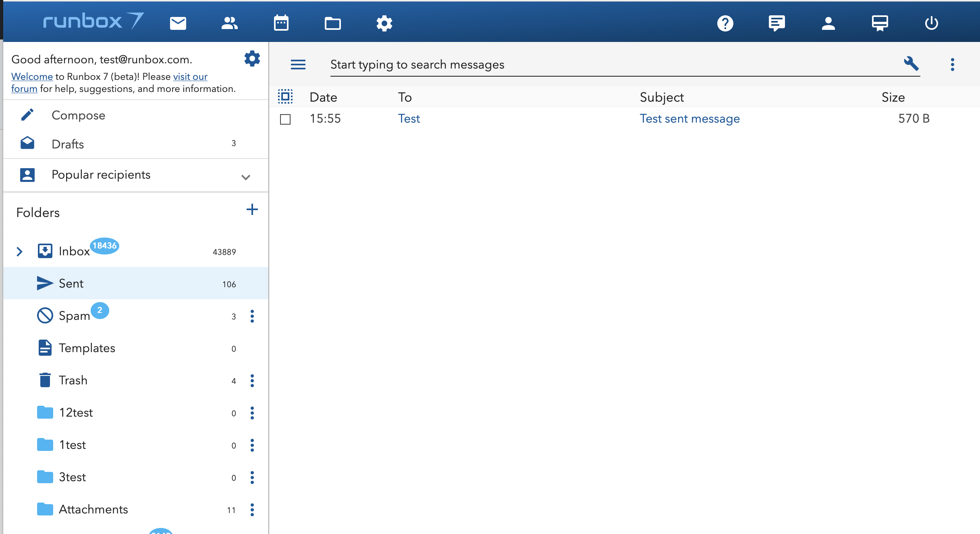Viewport: 980px width, 534px height.
Task: Click the Compose pencil icon
Action: 27,115
